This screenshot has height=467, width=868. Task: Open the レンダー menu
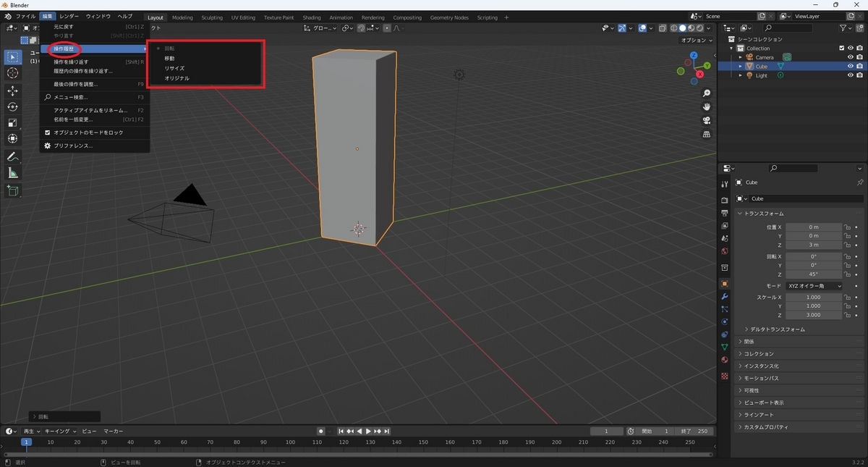point(69,16)
